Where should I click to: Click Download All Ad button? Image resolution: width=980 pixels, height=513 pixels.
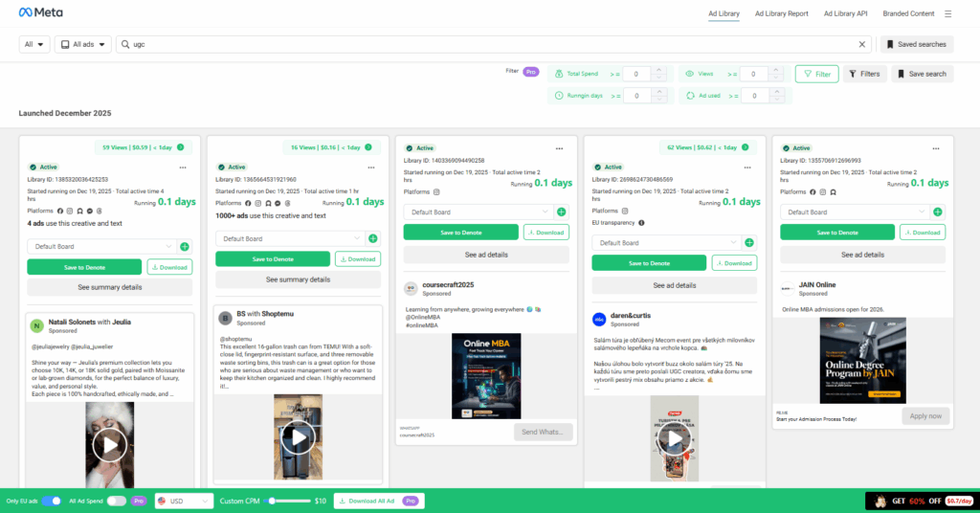(x=379, y=502)
